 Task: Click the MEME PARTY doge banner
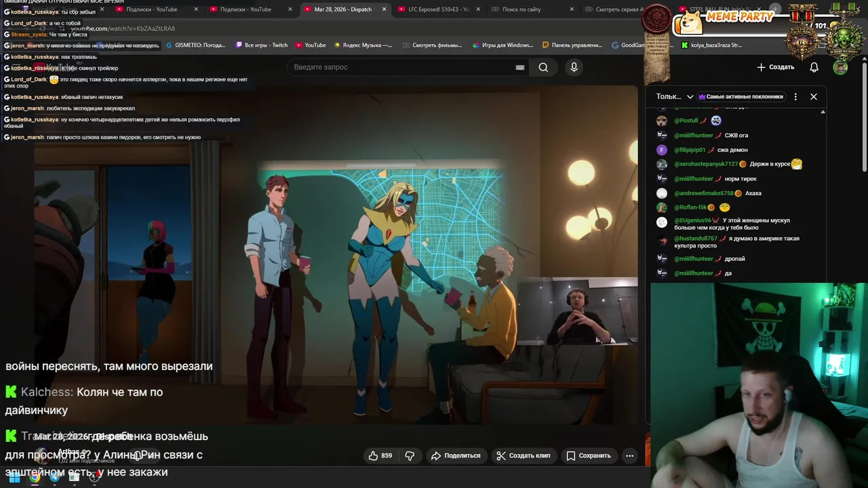[x=726, y=22]
